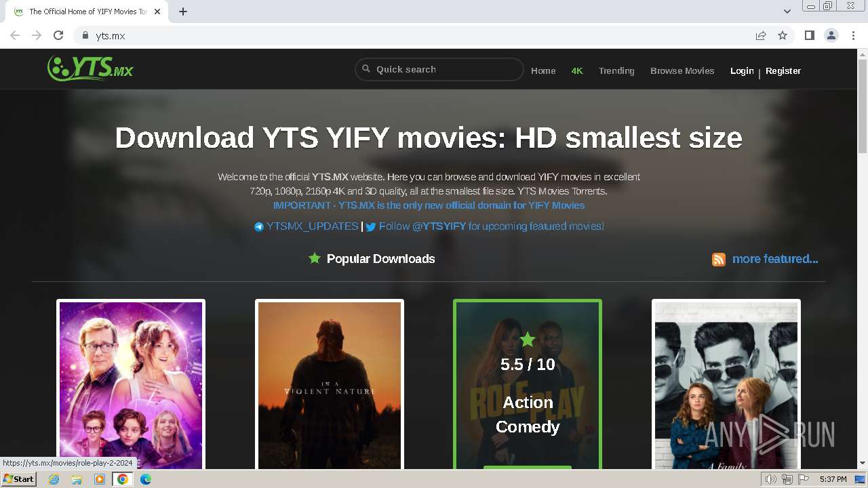Close the YIFY Movies tab
This screenshot has width=868, height=488.
click(158, 12)
